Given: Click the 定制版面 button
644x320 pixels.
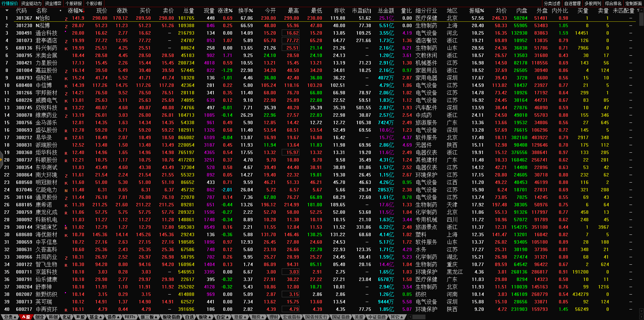Looking at the screenshot, I should tap(633, 3).
